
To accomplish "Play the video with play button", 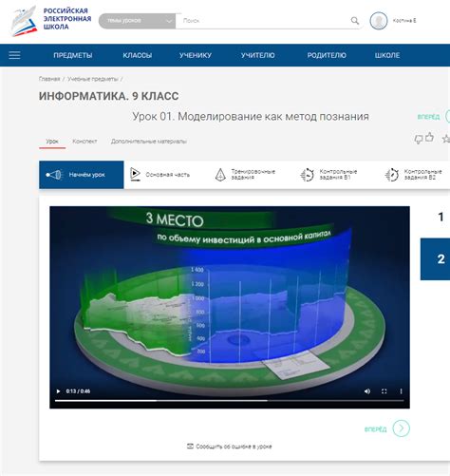I will 58,391.
